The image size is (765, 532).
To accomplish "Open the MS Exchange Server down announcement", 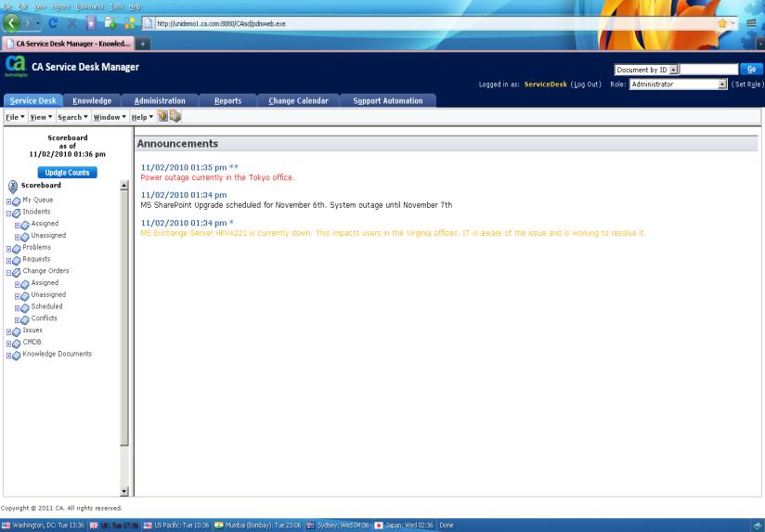I will click(x=393, y=233).
